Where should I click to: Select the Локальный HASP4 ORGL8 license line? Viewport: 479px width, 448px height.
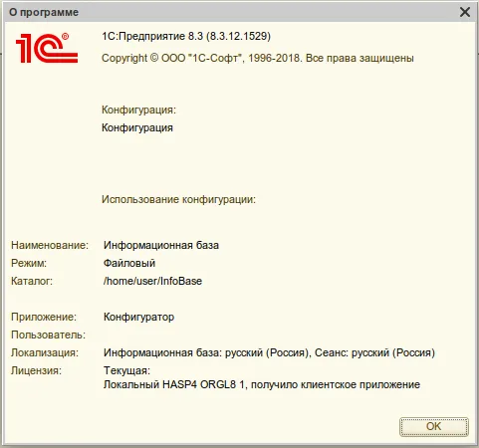[x=262, y=384]
